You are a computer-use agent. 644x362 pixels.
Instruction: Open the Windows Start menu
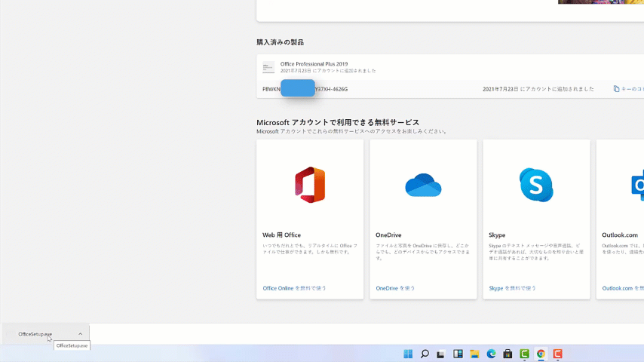(408, 354)
